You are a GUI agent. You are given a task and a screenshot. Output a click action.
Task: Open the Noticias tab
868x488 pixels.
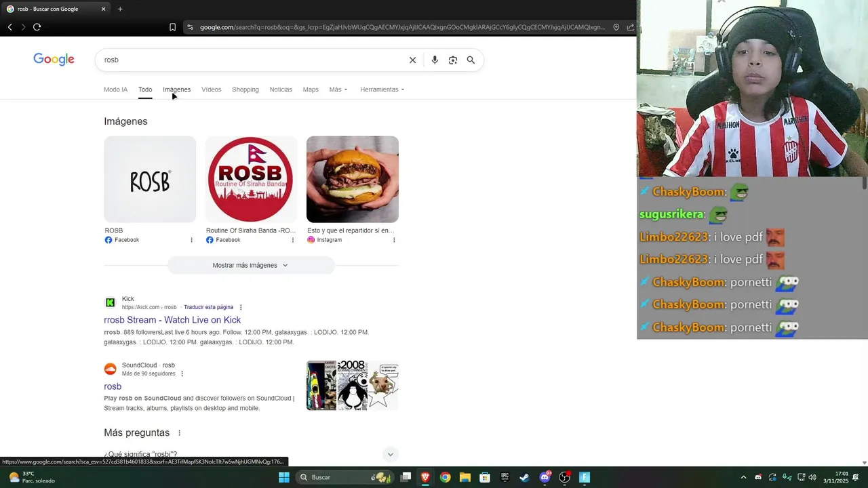coord(281,89)
